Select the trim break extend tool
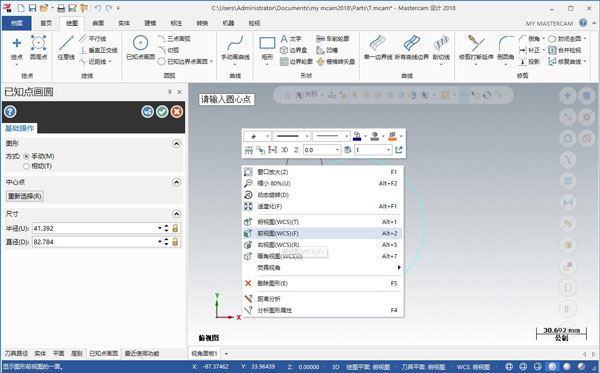 [476, 48]
